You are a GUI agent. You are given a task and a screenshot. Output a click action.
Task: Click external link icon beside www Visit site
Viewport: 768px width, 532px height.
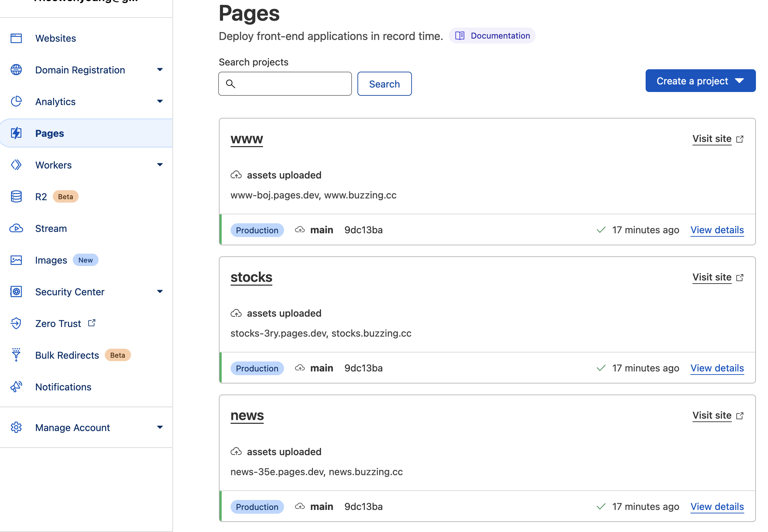pos(740,139)
